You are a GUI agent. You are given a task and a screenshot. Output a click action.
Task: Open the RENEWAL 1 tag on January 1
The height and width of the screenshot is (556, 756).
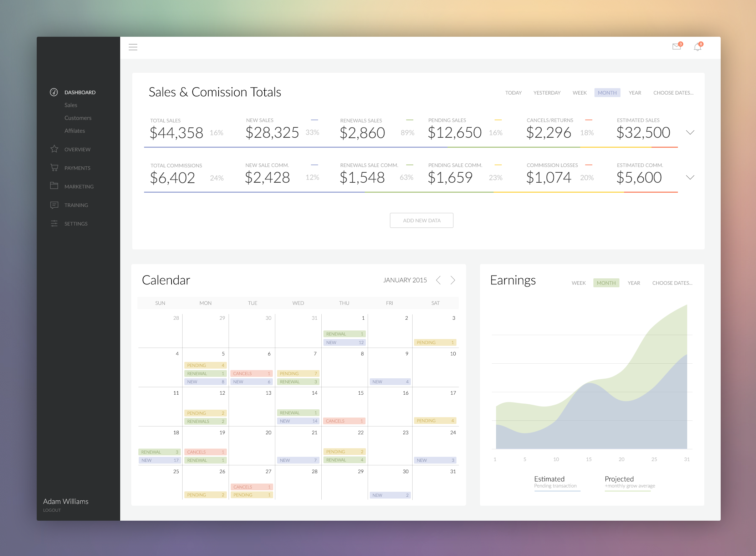(x=344, y=334)
